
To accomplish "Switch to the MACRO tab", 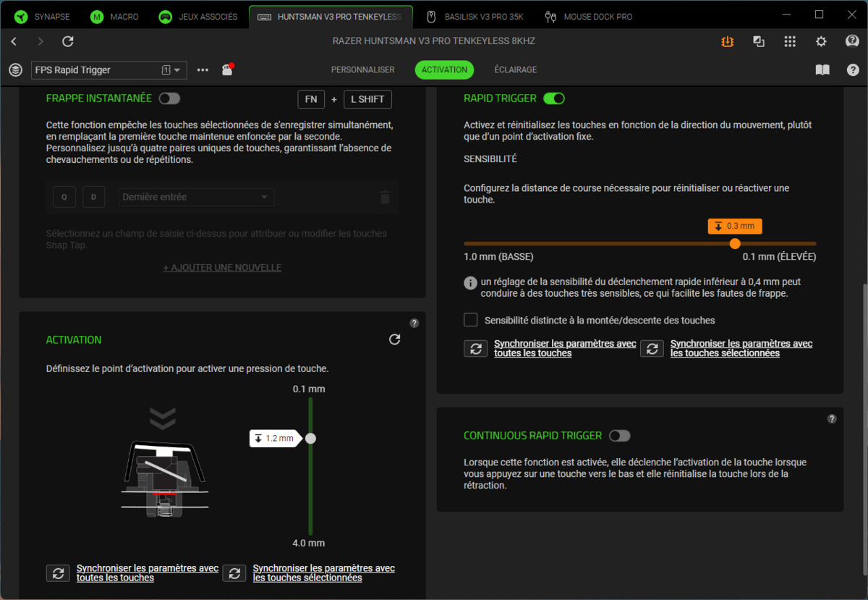I will [114, 16].
